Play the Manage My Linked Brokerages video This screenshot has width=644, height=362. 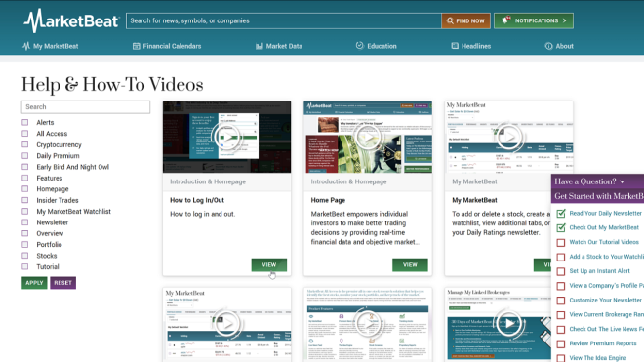pyautogui.click(x=509, y=324)
